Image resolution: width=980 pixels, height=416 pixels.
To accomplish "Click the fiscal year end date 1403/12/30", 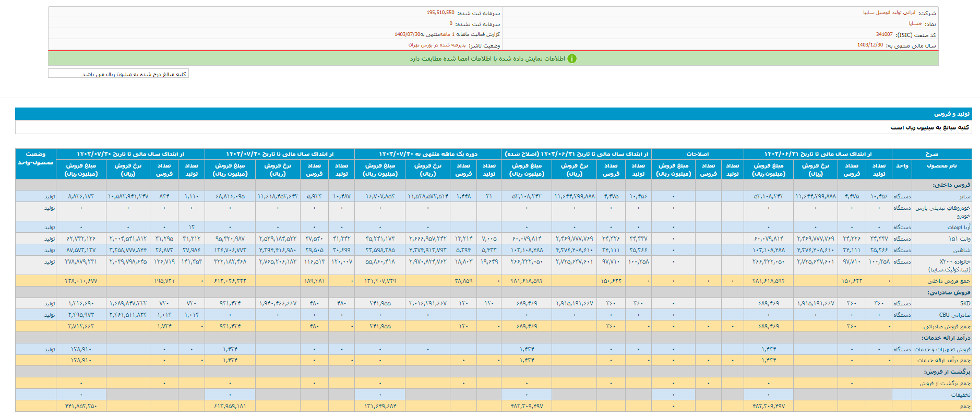I will tap(870, 45).
